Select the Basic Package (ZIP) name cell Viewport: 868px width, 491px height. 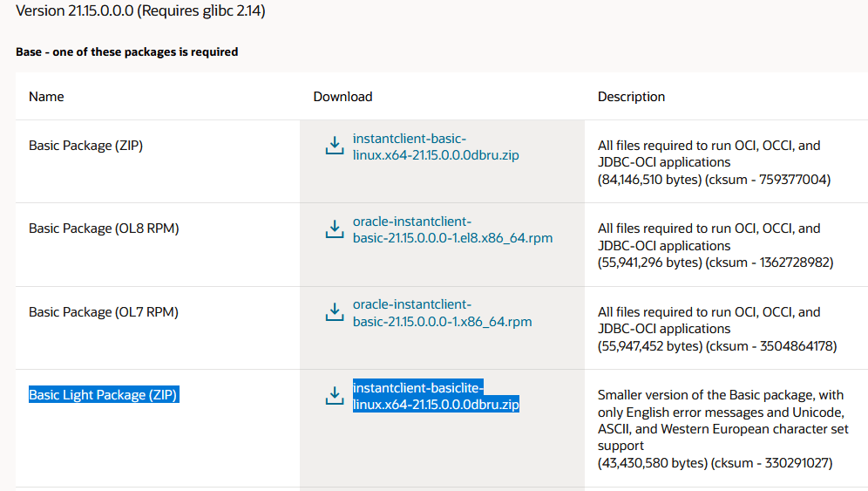click(x=85, y=146)
